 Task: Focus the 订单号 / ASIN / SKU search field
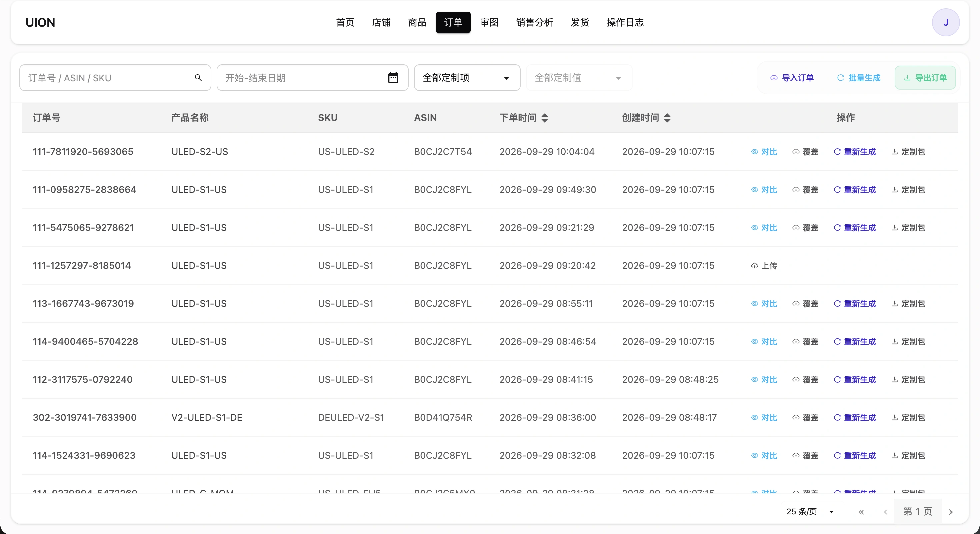click(x=115, y=78)
